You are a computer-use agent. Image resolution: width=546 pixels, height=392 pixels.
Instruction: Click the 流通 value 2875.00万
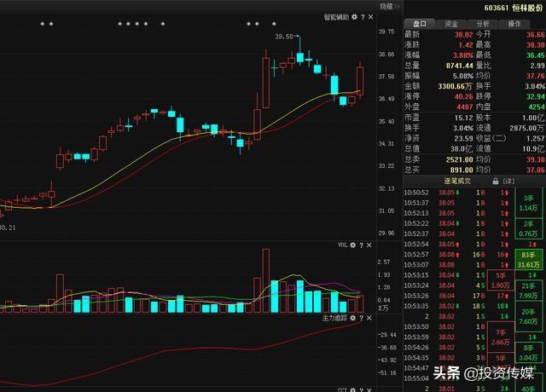coord(527,129)
